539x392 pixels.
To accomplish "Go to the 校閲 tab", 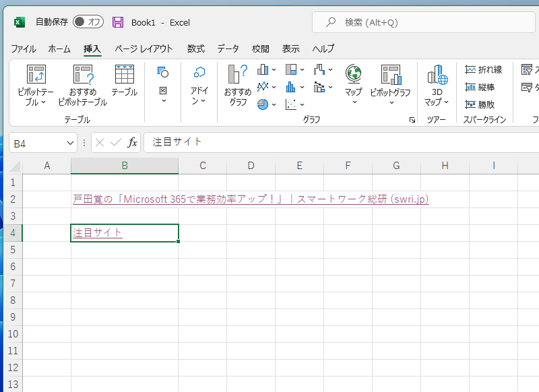I will 261,48.
